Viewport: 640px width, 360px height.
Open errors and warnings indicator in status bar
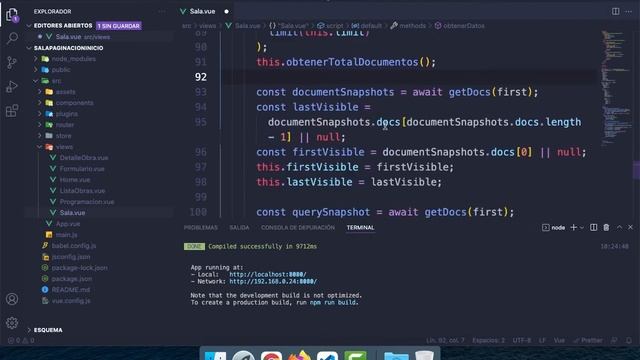21,340
